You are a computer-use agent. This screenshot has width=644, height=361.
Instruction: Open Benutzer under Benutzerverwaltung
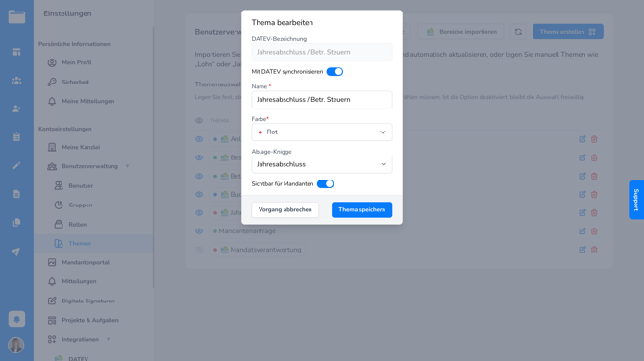(x=81, y=186)
